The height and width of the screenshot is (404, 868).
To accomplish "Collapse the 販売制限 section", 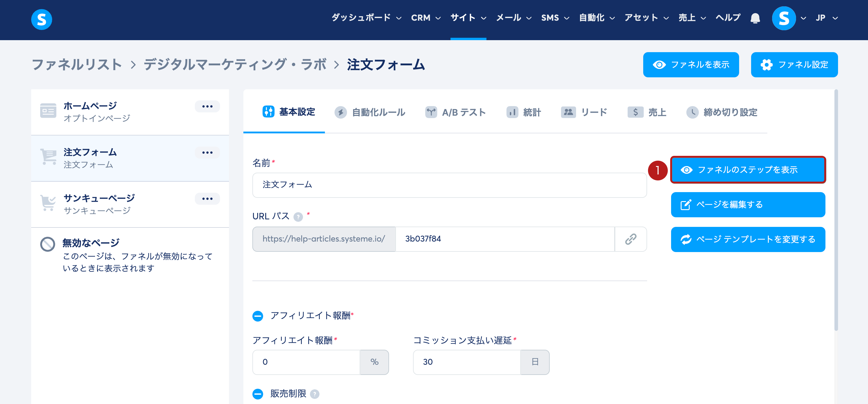I will pos(258,394).
